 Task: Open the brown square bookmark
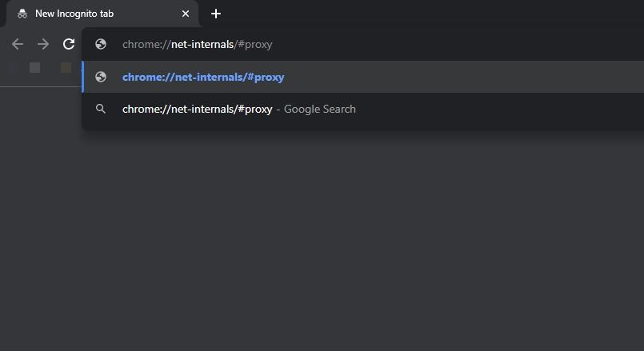(x=66, y=68)
